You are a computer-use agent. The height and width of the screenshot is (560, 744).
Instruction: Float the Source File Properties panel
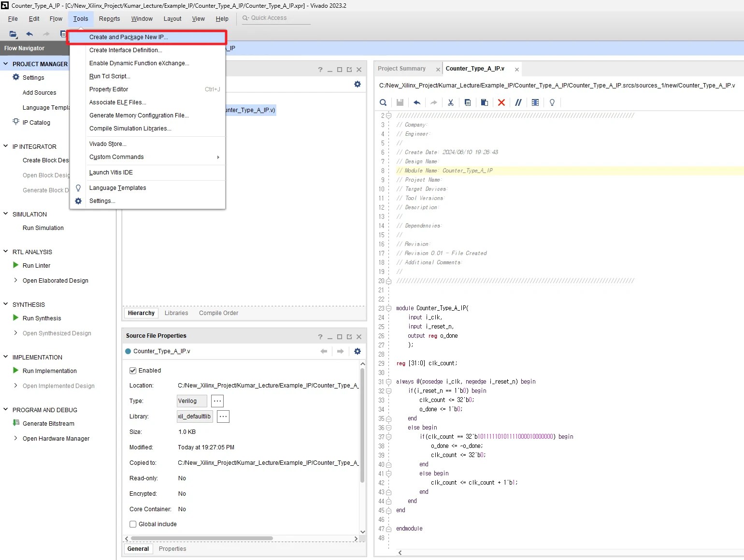click(349, 337)
